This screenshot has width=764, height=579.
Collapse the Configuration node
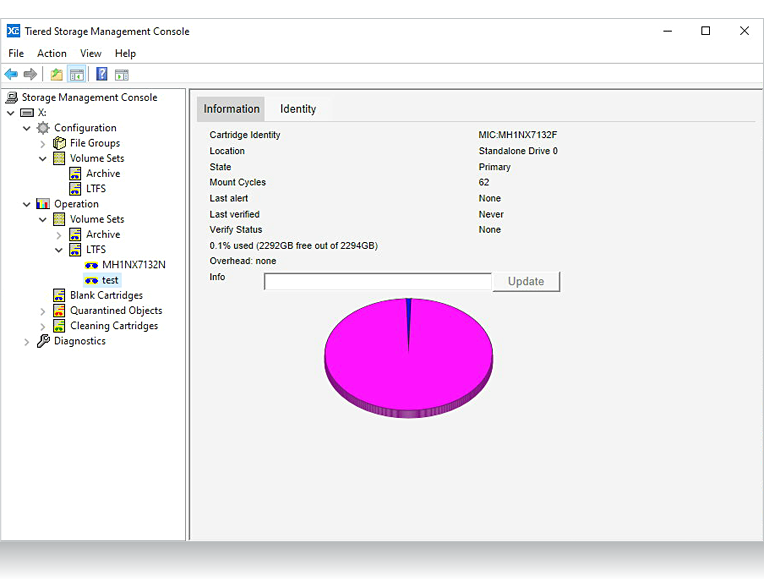point(27,128)
